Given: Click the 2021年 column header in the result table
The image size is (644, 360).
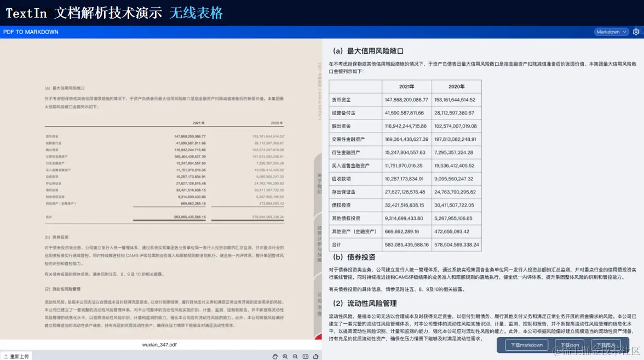Looking at the screenshot, I should (x=406, y=87).
